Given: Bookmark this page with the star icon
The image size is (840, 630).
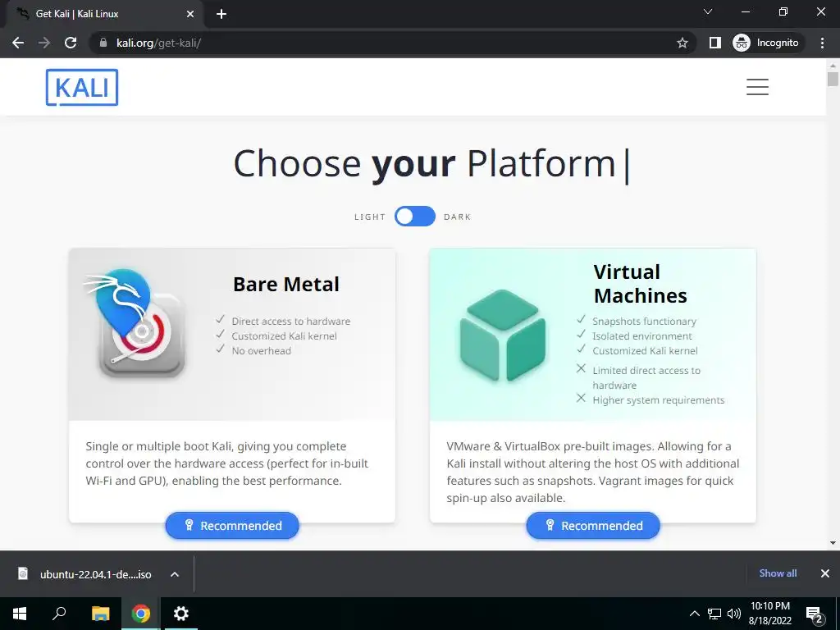Looking at the screenshot, I should pos(682,43).
